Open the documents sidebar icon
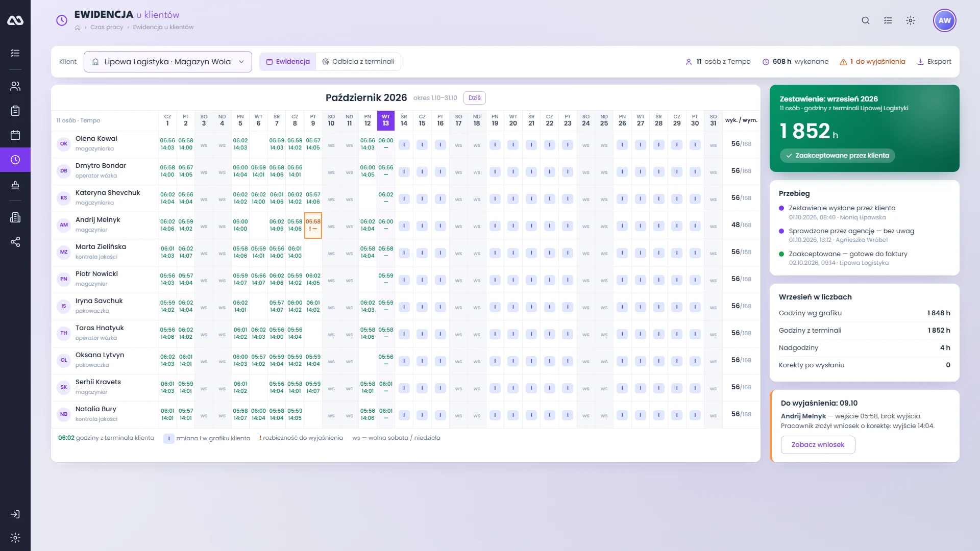The width and height of the screenshot is (980, 551). tap(15, 217)
